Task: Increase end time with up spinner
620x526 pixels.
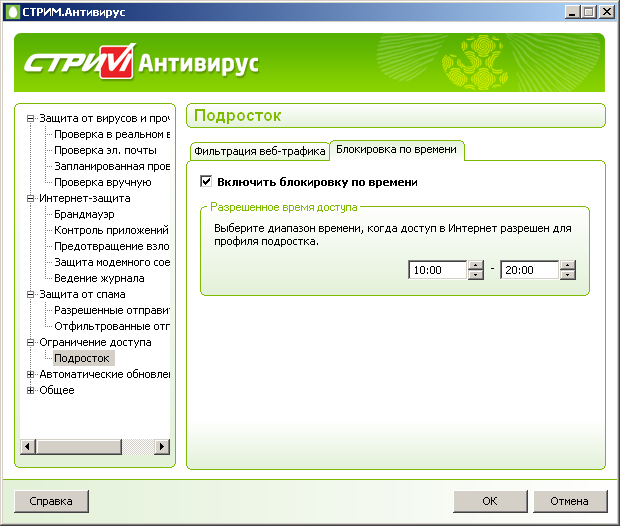Action: click(x=567, y=265)
